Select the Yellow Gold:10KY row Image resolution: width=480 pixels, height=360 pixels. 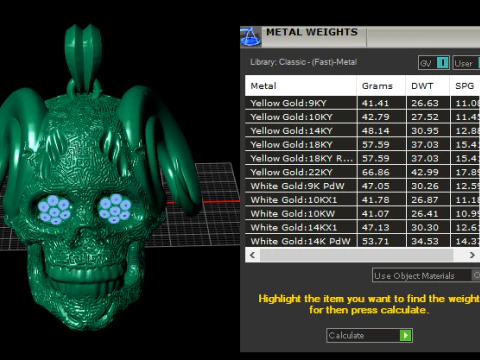(x=363, y=117)
